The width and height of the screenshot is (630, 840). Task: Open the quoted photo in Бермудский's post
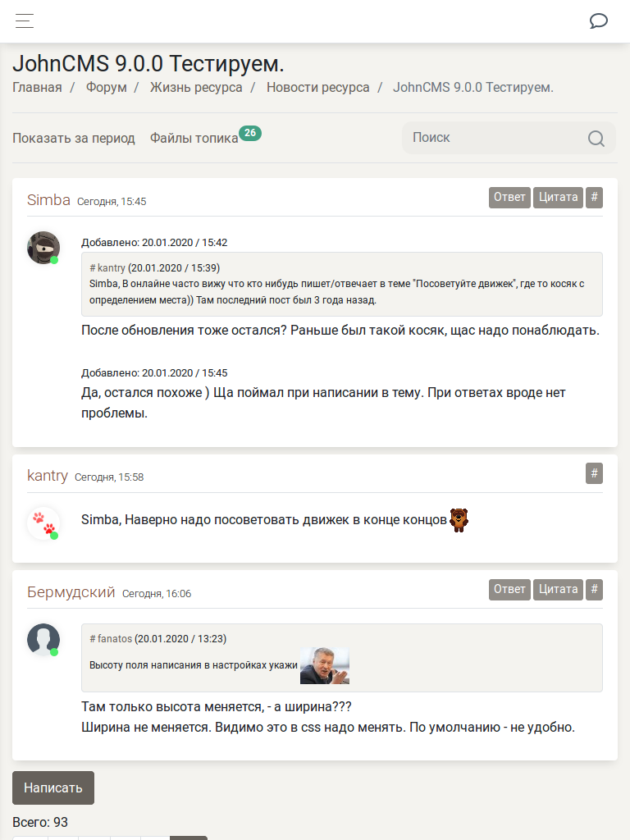click(x=324, y=665)
